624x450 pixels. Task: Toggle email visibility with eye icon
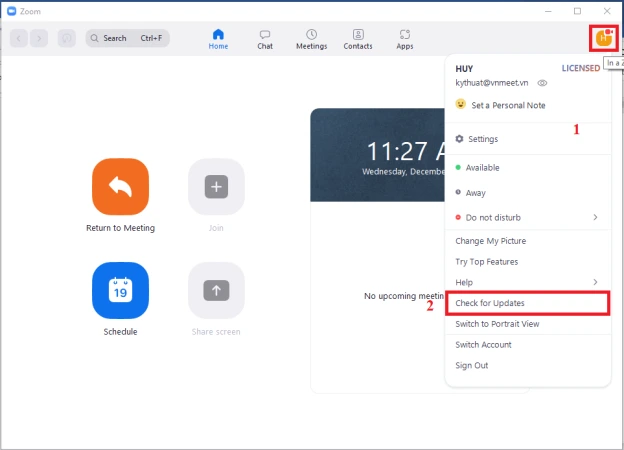(543, 83)
